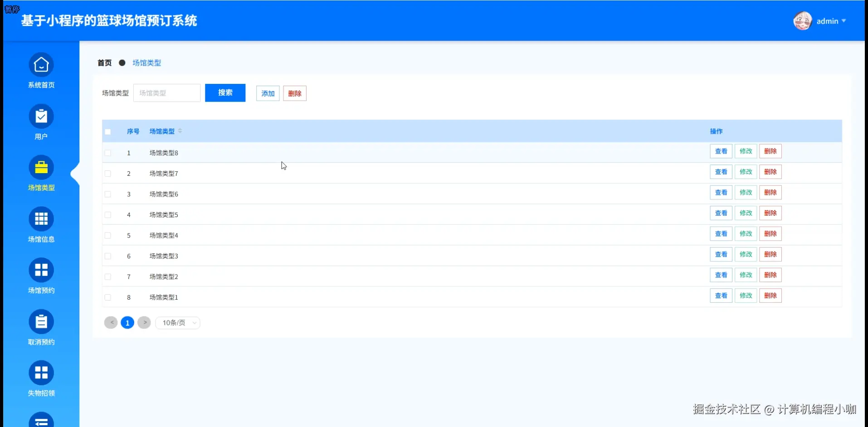Navigate to 用户 menu label
The height and width of the screenshot is (427, 868).
[41, 136]
